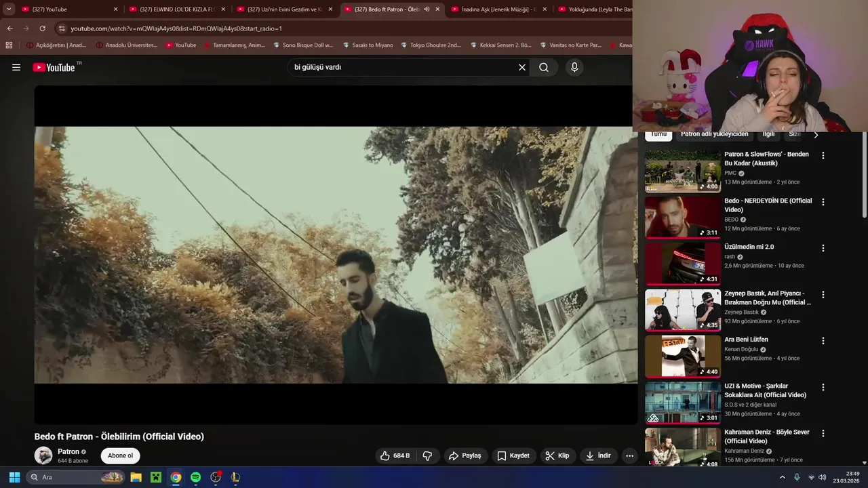Viewport: 868px width, 488px height.
Task: Share the video with Paylaş
Action: [465, 455]
